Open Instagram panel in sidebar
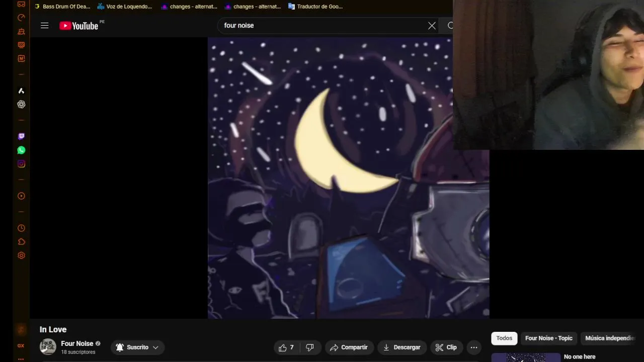 coord(21,164)
